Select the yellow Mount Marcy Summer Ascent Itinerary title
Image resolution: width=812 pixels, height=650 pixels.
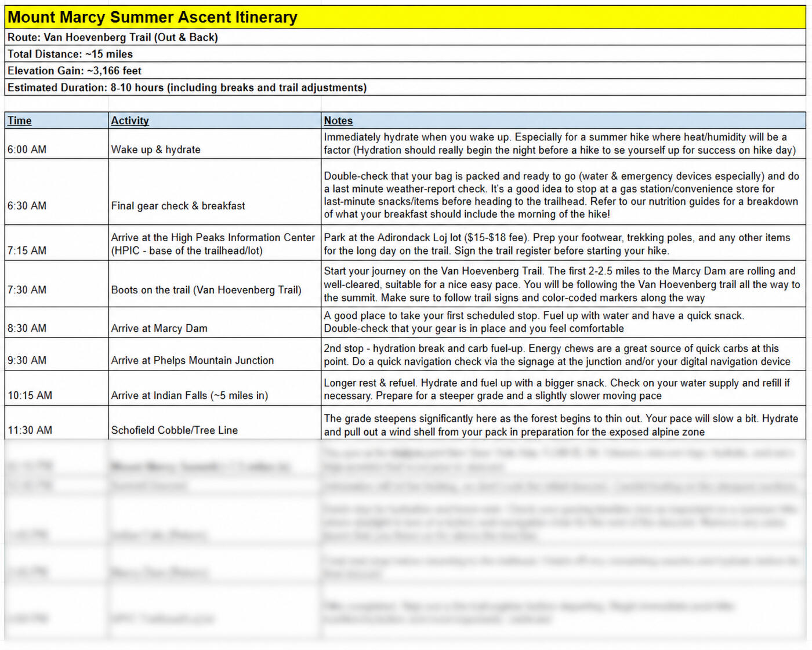click(405, 17)
